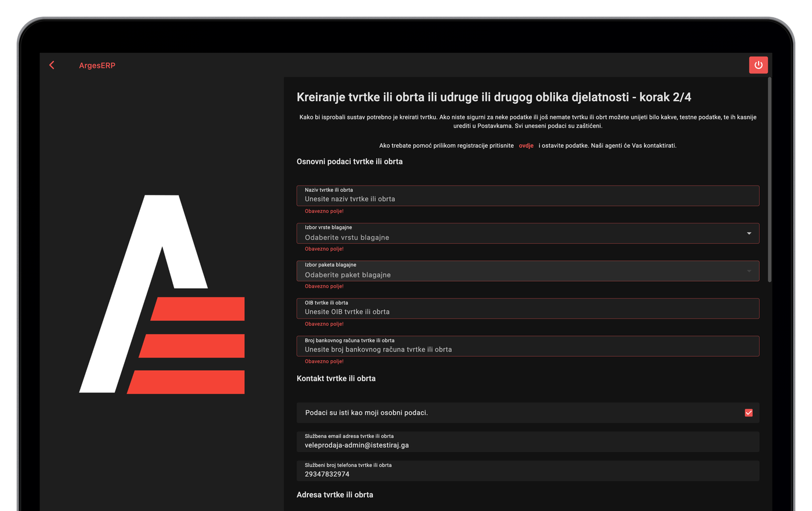
Task: Click the vertical scrollbar thumb
Action: [x=770, y=180]
